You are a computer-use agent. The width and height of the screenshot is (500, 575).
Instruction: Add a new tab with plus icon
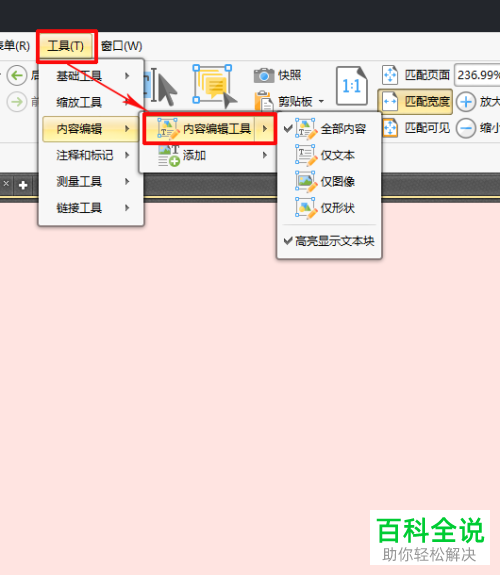point(23,185)
